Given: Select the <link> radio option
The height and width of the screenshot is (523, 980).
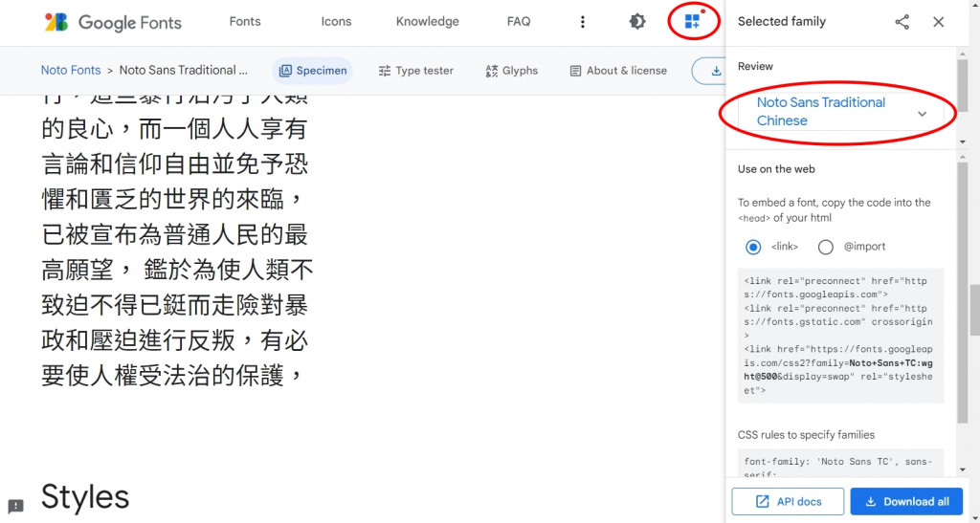Looking at the screenshot, I should coord(753,247).
